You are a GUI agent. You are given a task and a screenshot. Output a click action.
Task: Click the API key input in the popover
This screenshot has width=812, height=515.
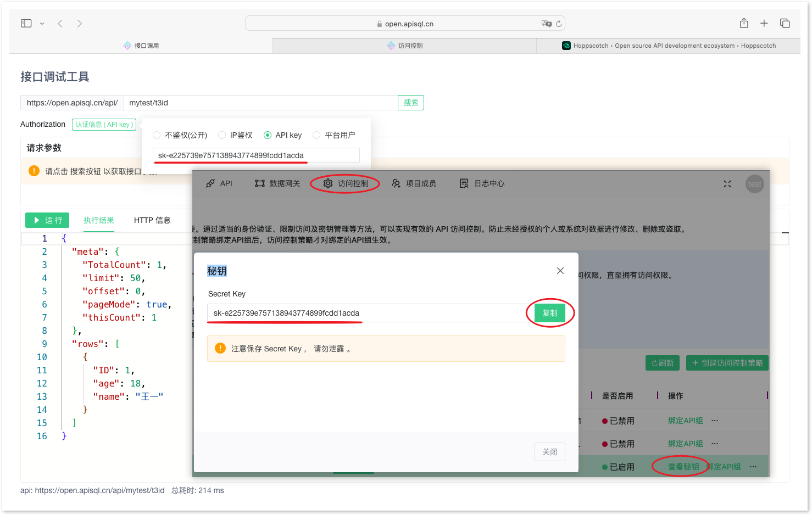click(x=256, y=155)
